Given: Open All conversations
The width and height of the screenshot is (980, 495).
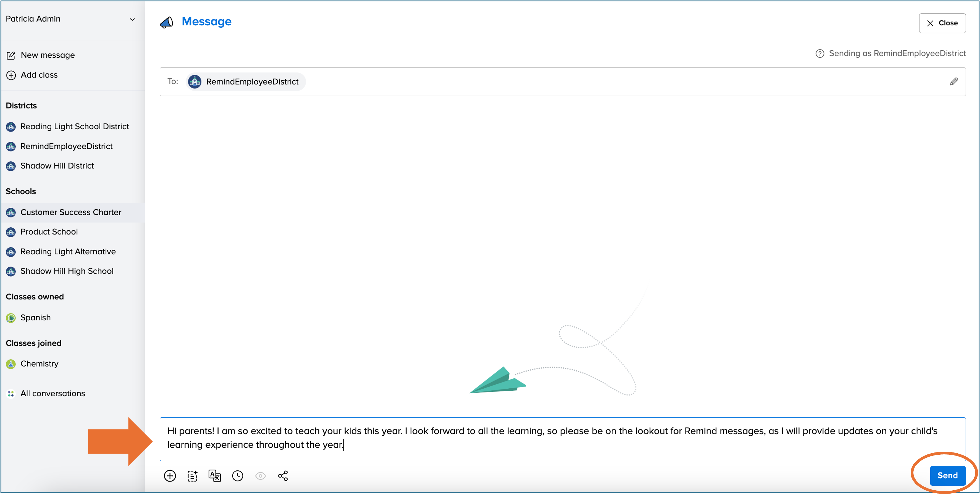Looking at the screenshot, I should pyautogui.click(x=52, y=393).
